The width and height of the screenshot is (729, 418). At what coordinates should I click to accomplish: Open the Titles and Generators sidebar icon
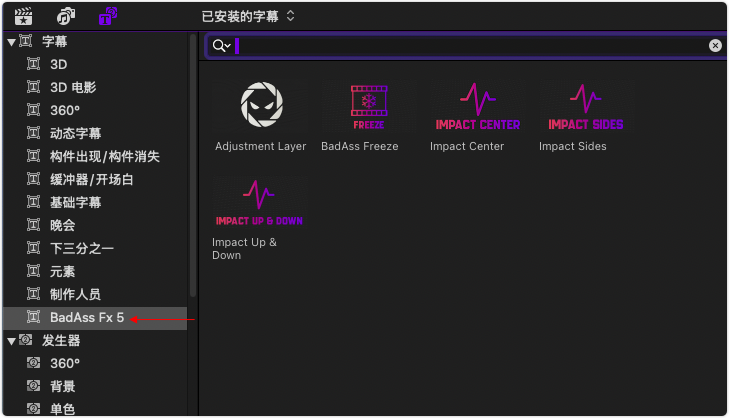(x=108, y=17)
